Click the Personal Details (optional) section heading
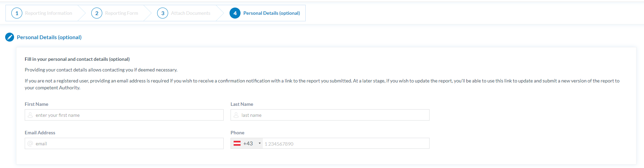 click(x=49, y=37)
